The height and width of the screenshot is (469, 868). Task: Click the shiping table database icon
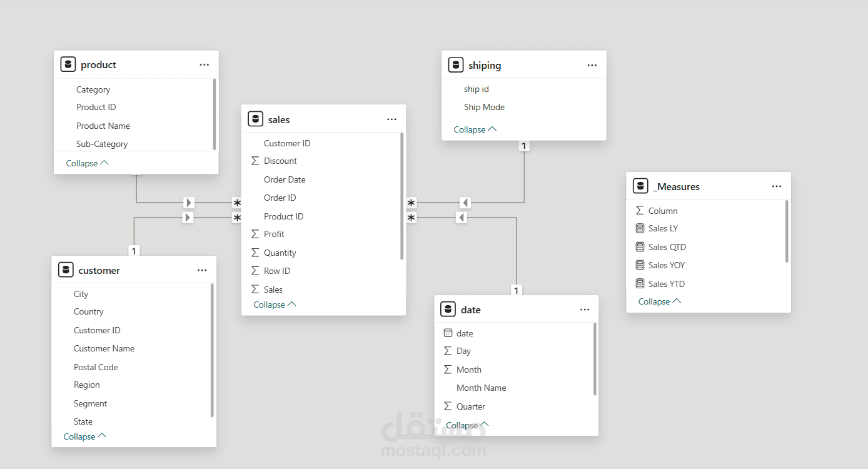(456, 65)
